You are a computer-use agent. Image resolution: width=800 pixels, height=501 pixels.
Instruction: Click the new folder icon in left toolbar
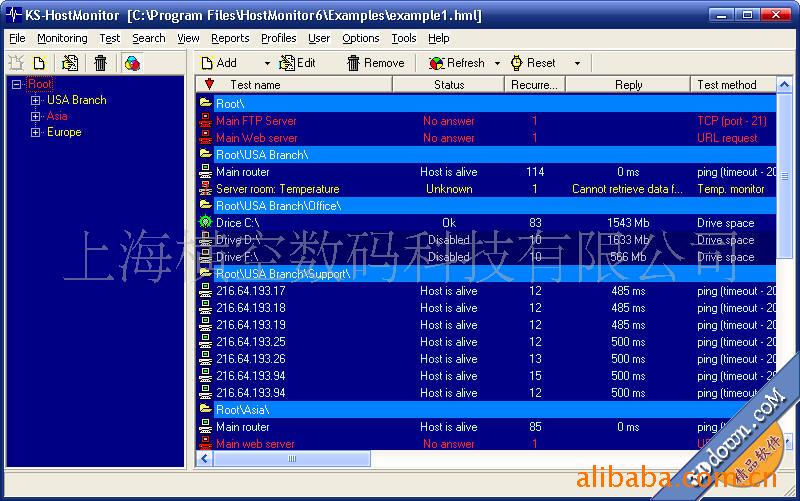coord(16,63)
